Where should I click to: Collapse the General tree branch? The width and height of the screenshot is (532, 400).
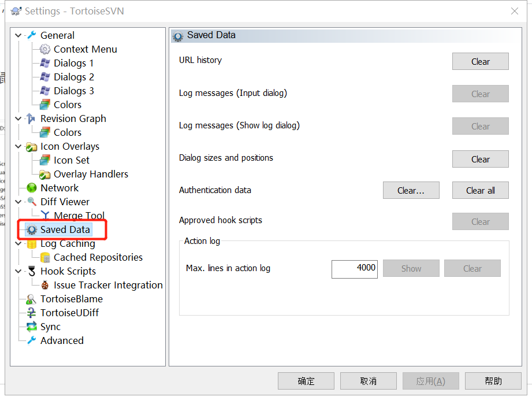pos(18,35)
